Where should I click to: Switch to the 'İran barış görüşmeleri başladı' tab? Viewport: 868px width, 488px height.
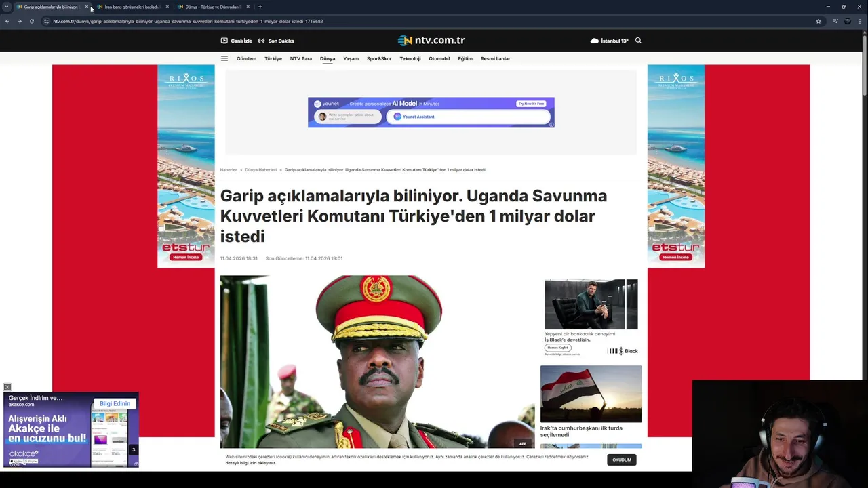132,7
